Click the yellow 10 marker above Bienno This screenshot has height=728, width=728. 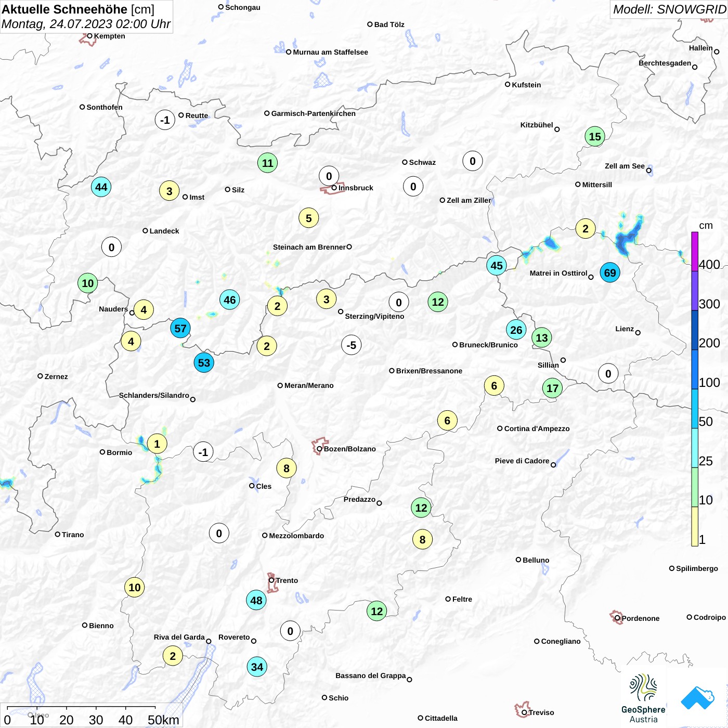click(x=134, y=588)
